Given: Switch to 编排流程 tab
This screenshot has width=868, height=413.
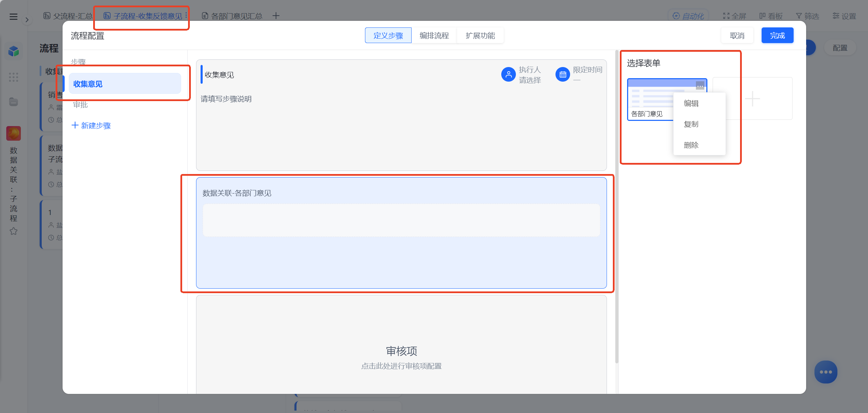Looking at the screenshot, I should coord(434,35).
